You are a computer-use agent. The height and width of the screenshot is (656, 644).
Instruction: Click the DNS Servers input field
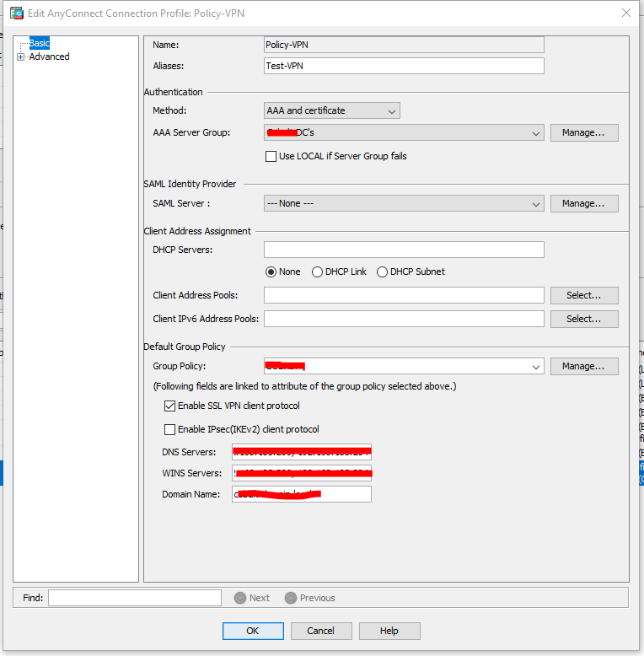click(x=302, y=452)
